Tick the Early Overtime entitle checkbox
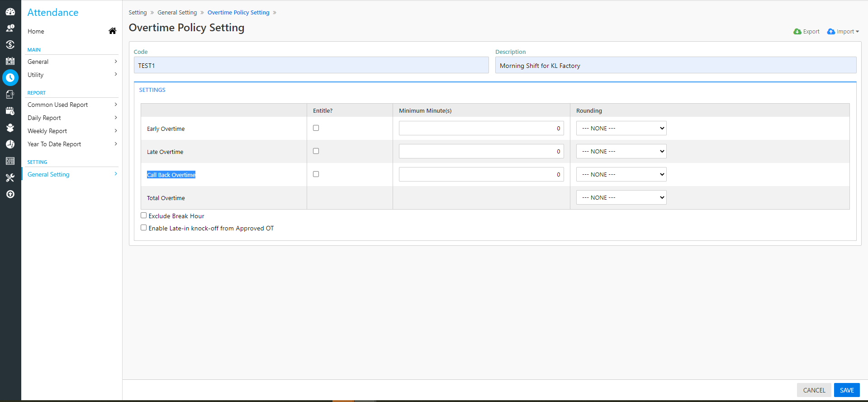This screenshot has width=868, height=402. coord(316,128)
